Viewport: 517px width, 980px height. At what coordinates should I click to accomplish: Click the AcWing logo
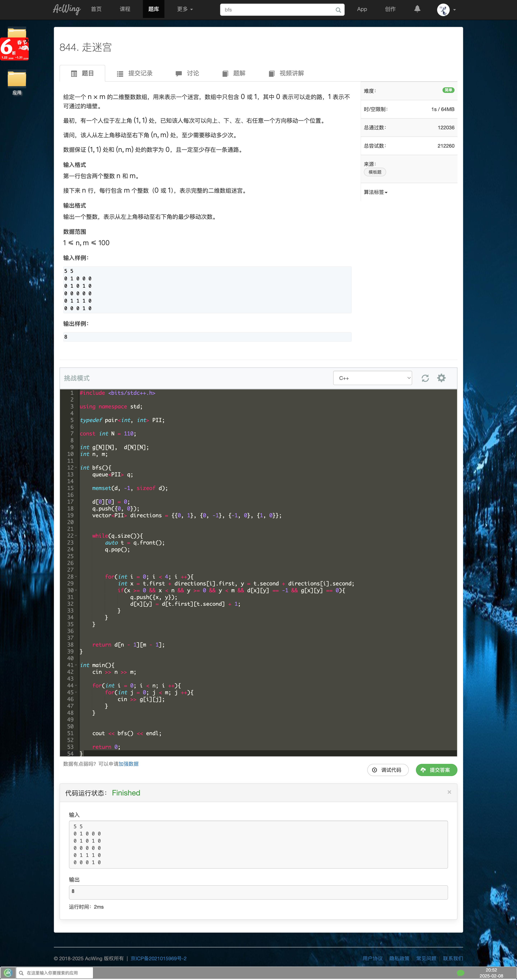(x=67, y=9)
